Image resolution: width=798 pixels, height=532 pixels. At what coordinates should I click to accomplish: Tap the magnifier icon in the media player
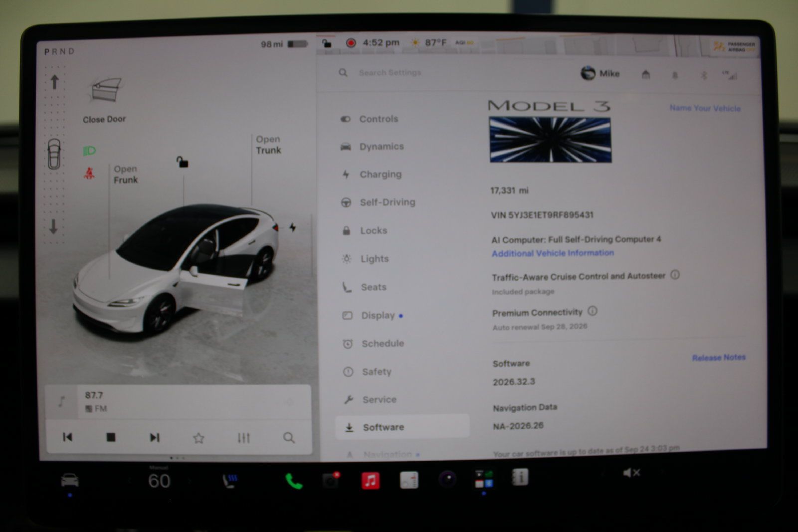click(x=289, y=438)
